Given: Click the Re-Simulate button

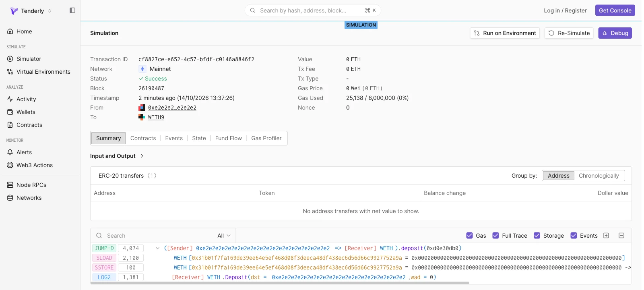Looking at the screenshot, I should pos(569,33).
